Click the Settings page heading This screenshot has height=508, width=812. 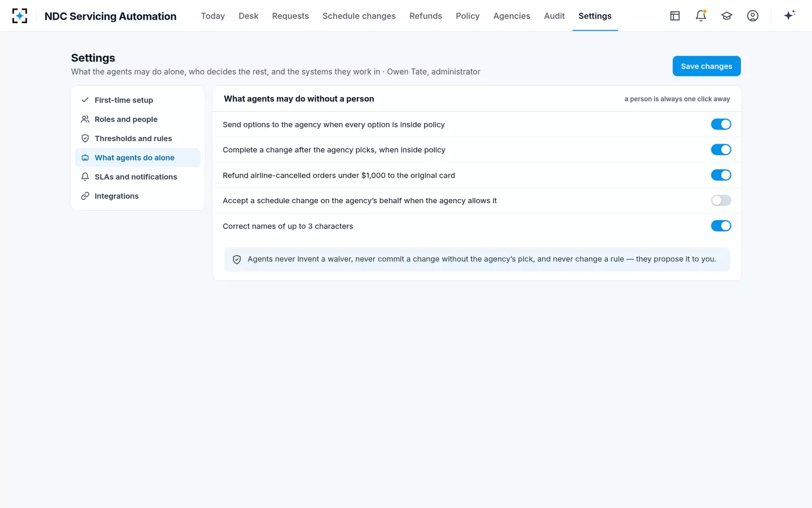(x=93, y=58)
